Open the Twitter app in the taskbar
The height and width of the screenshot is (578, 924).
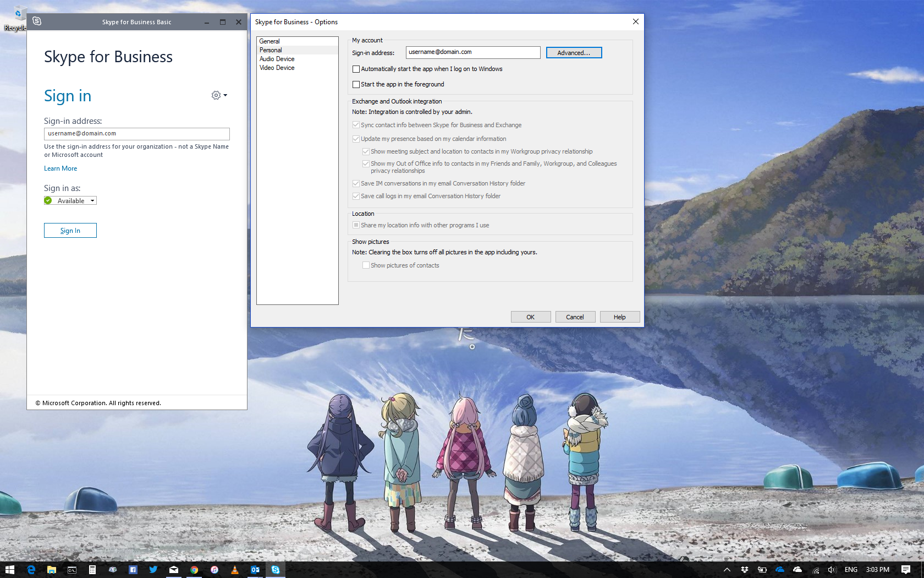coord(153,570)
